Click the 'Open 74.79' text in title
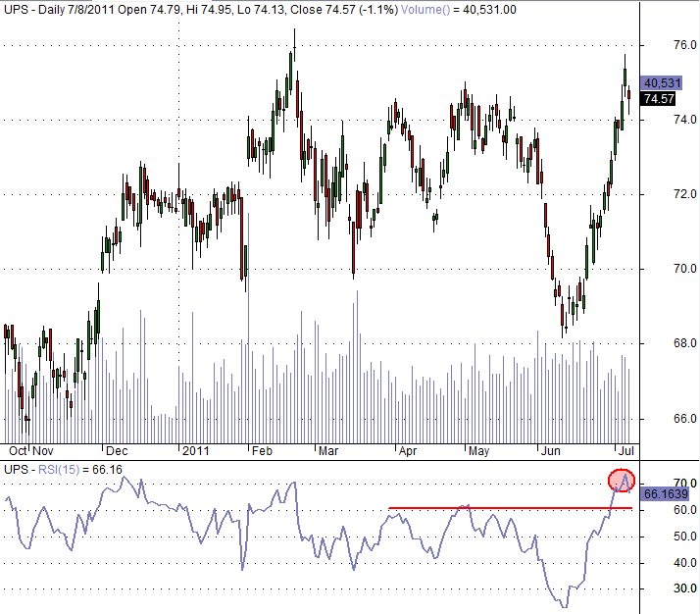Viewport: 700px width, 614px height. point(149,10)
